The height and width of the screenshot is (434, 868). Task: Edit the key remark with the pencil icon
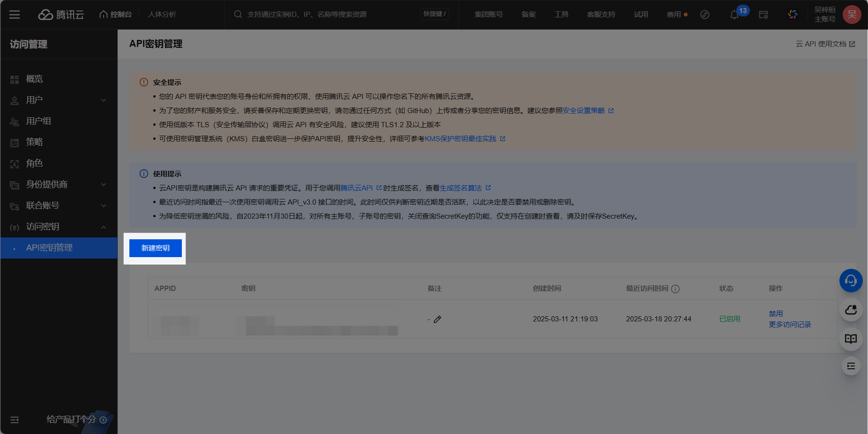pos(438,319)
